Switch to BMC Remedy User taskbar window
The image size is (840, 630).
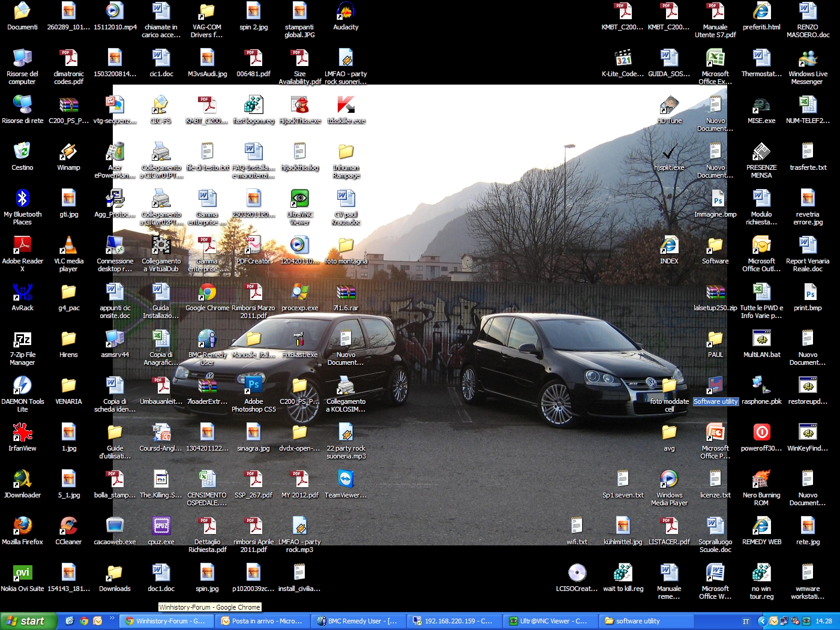click(x=358, y=621)
